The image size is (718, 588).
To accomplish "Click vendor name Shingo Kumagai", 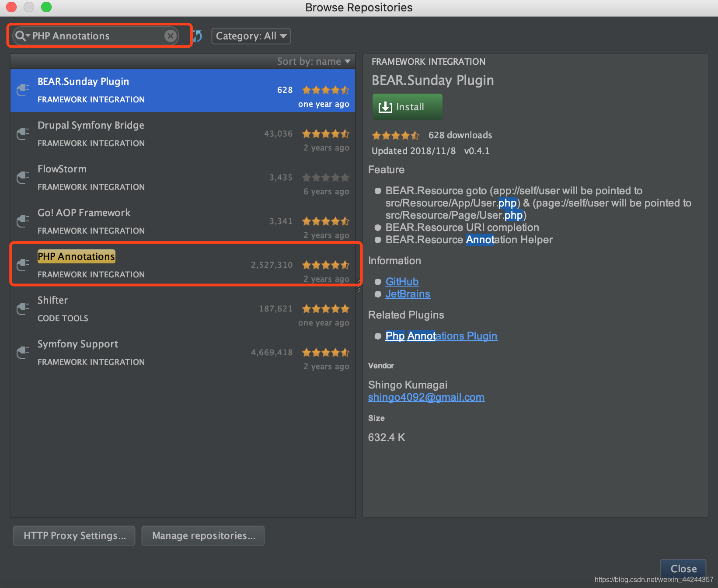I will point(408,385).
